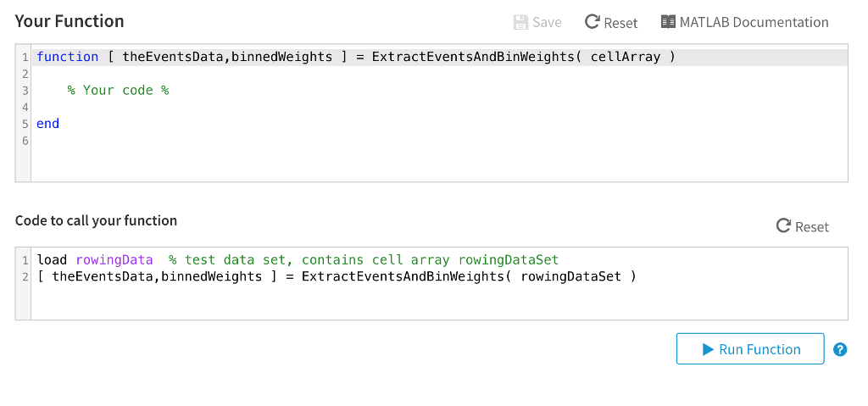Click the blue help question mark icon
Screen dimensions: 868x406
(x=840, y=349)
